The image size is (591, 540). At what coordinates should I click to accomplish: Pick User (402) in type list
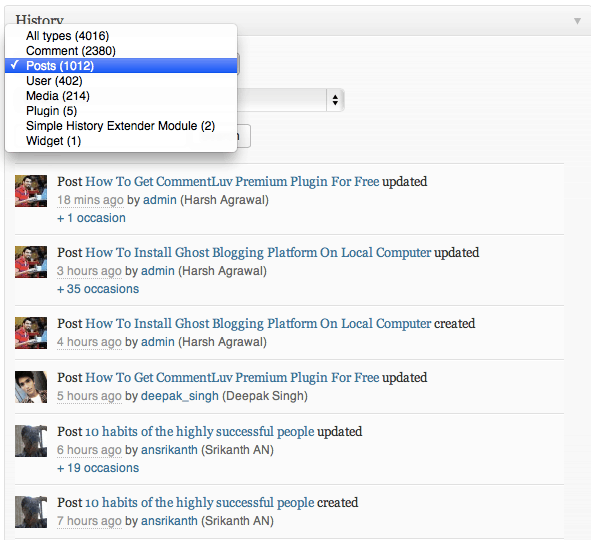pos(121,81)
